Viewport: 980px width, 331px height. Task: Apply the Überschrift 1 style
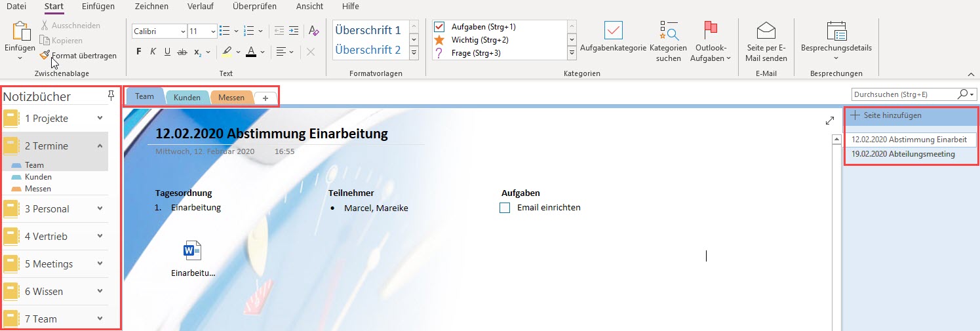tap(368, 30)
